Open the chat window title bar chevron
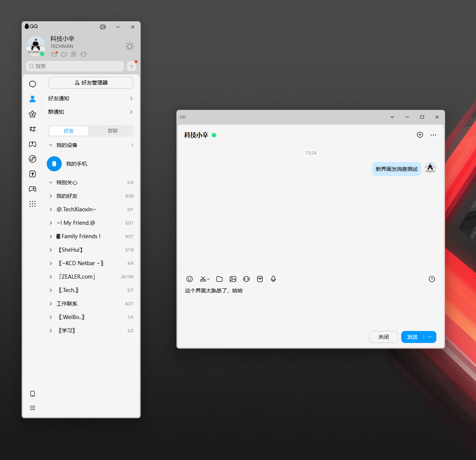476x460 pixels. (392, 117)
